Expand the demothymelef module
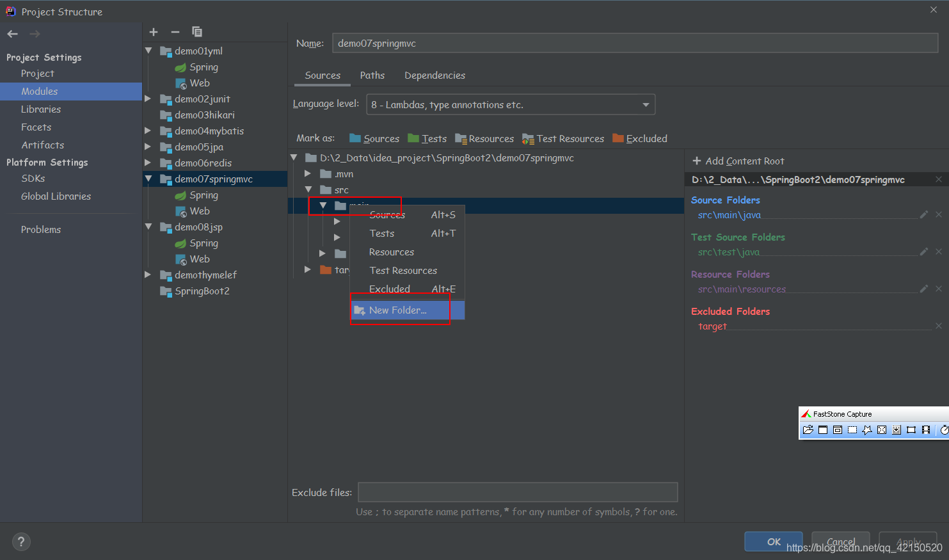 click(x=148, y=275)
